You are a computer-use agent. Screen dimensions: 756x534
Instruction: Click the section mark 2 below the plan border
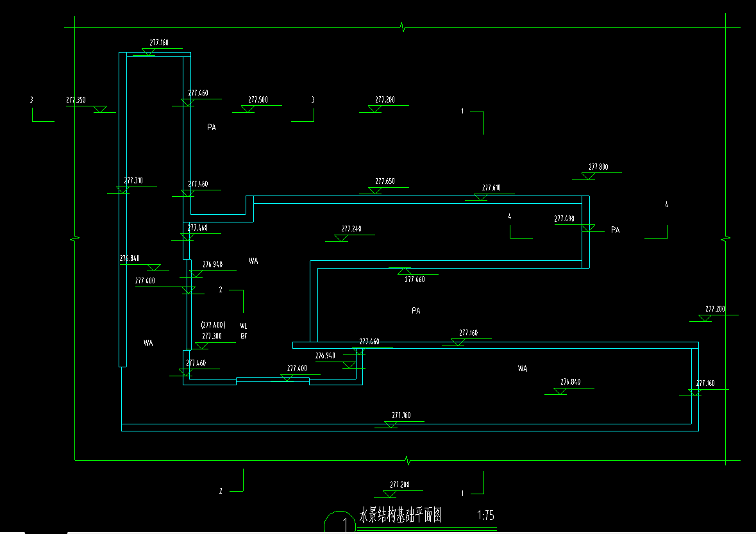pyautogui.click(x=221, y=490)
